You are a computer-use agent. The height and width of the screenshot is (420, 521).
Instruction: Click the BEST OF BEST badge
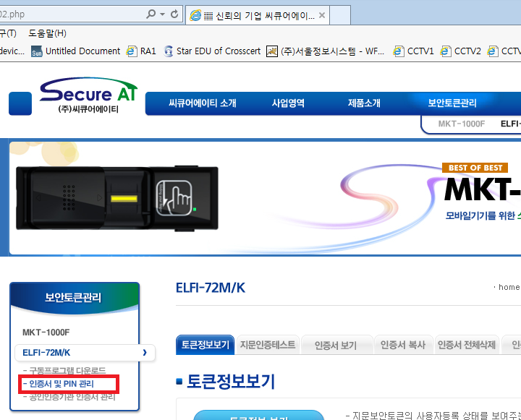click(x=475, y=168)
